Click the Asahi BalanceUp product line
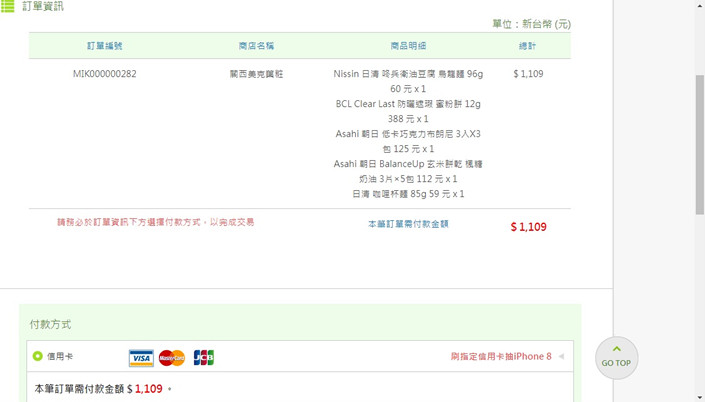705x402 pixels. click(x=408, y=164)
